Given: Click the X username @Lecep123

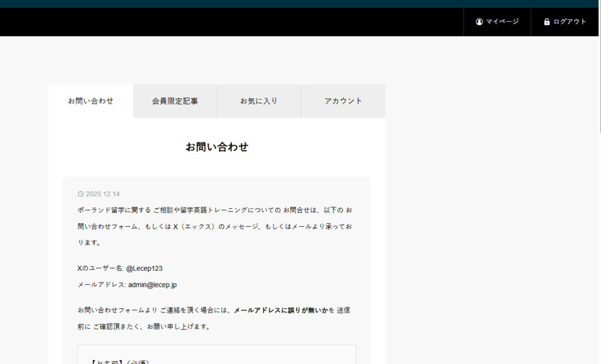Looking at the screenshot, I should (144, 268).
